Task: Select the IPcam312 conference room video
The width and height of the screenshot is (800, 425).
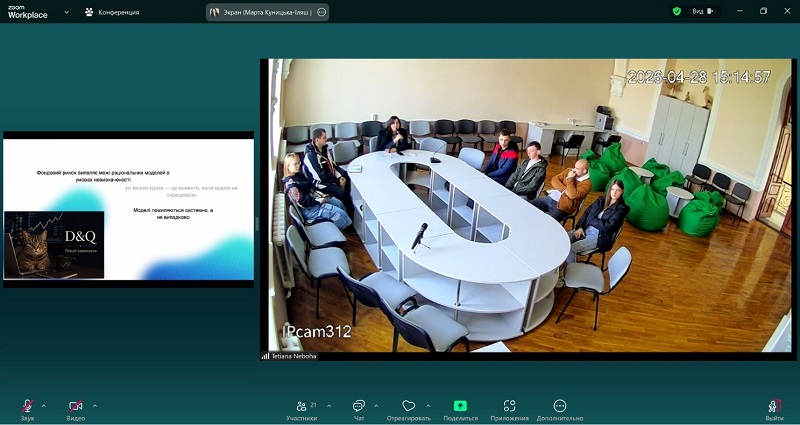Action: (528, 209)
